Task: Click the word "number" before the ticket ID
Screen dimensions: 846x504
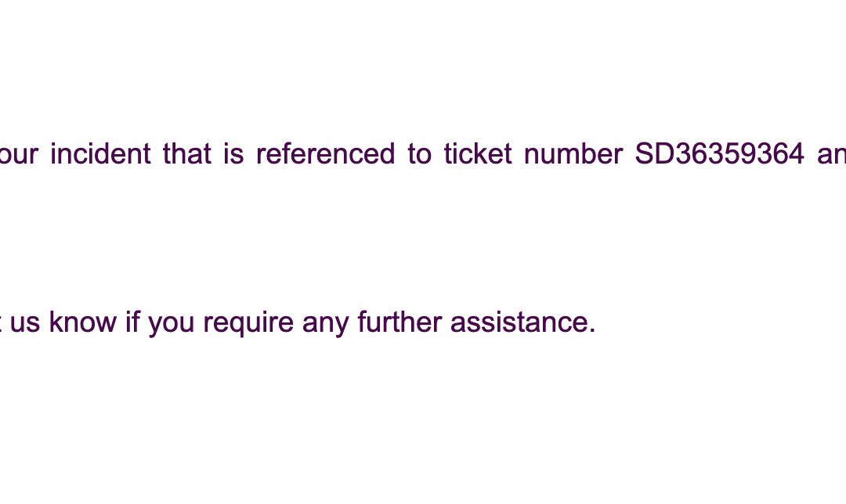Action: point(573,154)
